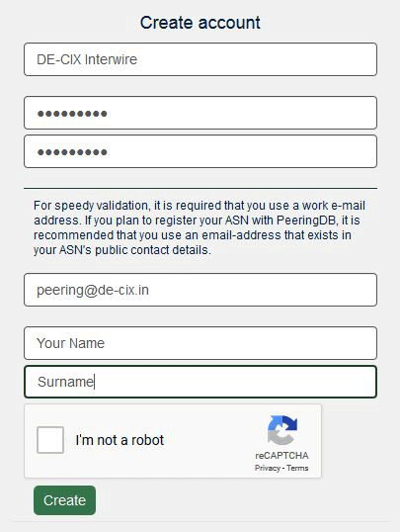Click the green Create button
The height and width of the screenshot is (532, 400).
click(64, 500)
